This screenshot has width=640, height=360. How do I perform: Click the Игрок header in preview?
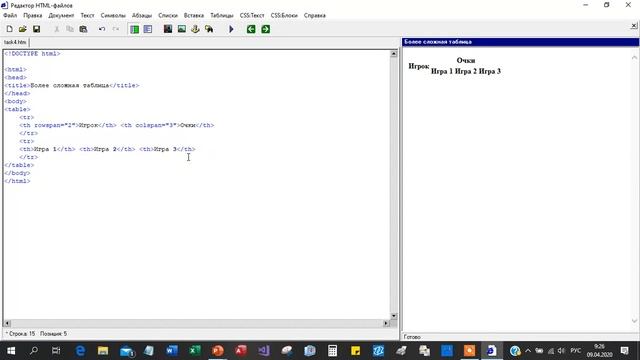click(419, 66)
